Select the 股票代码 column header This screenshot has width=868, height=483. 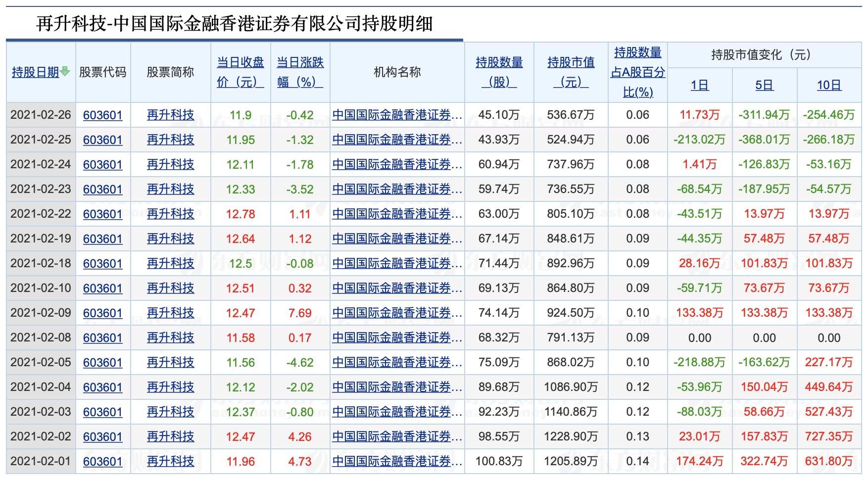[102, 72]
